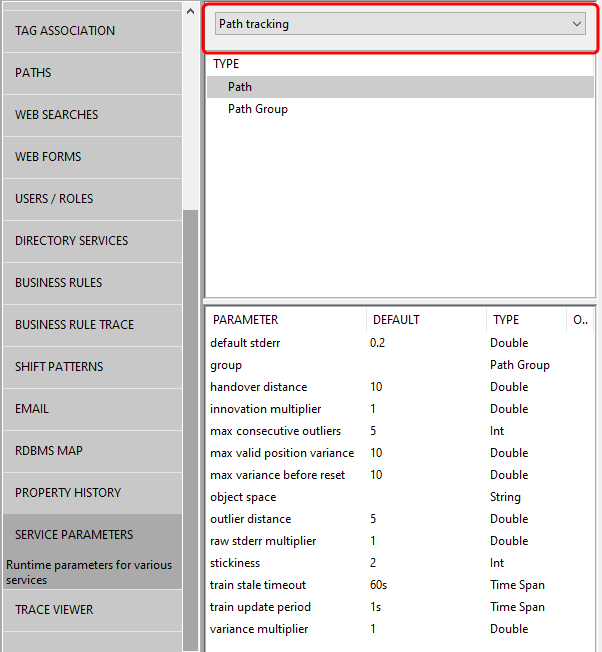Viewport: 602px width, 652px height.
Task: Sort by TYPE column in parameter table
Action: [x=526, y=320]
